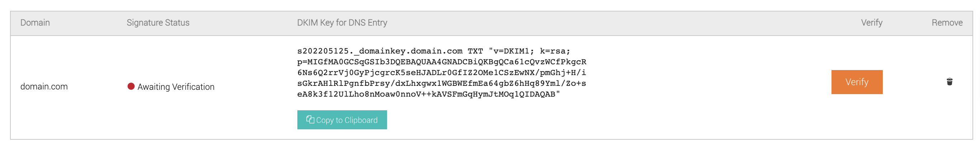Viewport: 980px width, 148px height.
Task: Click the red status indicator dot
Action: click(131, 86)
